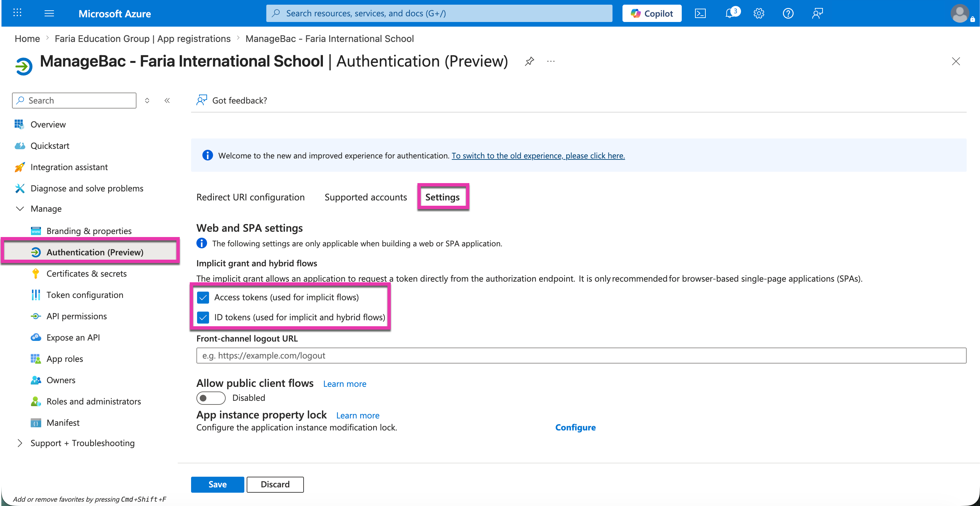This screenshot has width=980, height=506.
Task: Click the Overview icon in sidebar
Action: point(19,125)
